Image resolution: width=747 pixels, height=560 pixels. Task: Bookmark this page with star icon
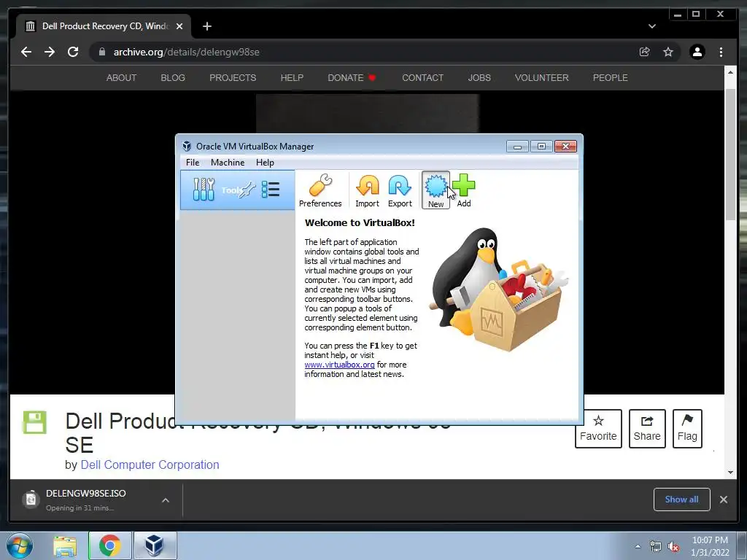coord(668,52)
